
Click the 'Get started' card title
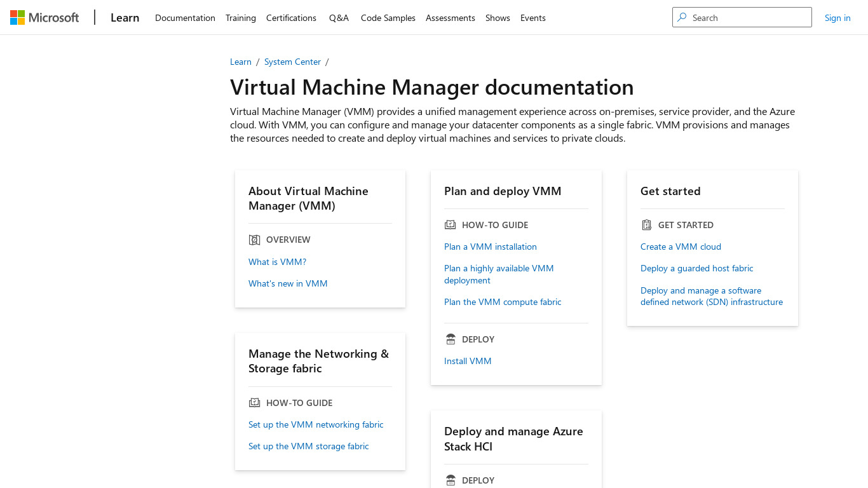[x=670, y=191]
